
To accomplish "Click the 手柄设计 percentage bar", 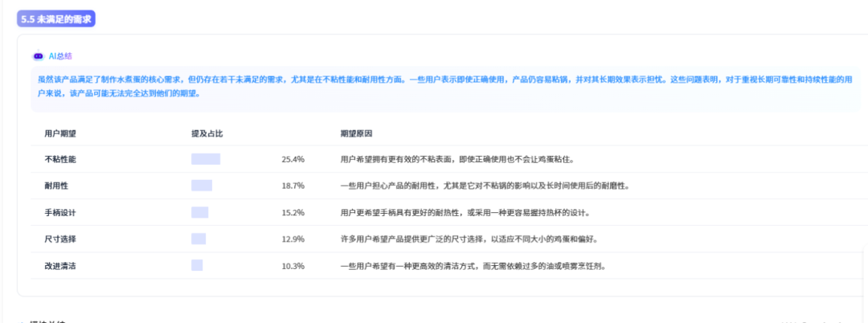I will click(x=199, y=212).
